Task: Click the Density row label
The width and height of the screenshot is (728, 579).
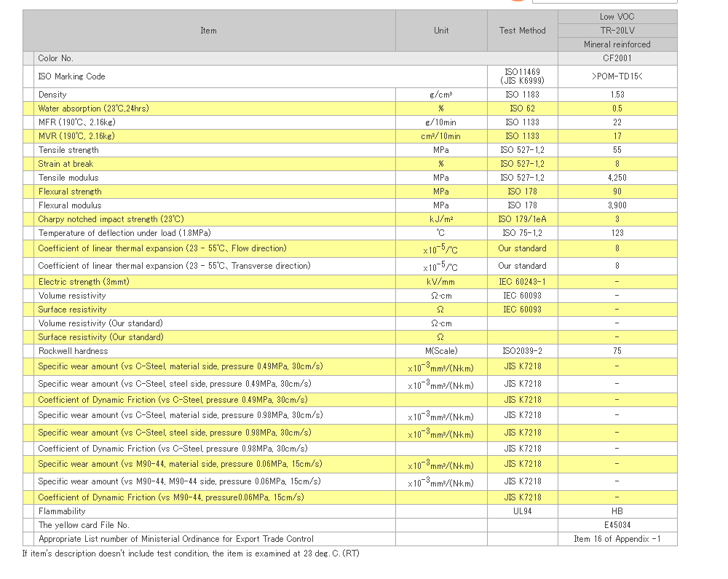Action: [52, 95]
